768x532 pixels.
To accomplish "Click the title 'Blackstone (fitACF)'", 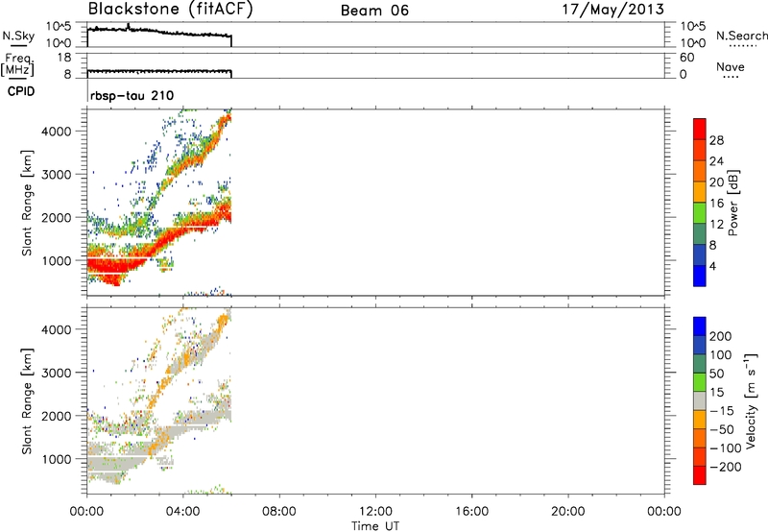I will click(x=170, y=9).
